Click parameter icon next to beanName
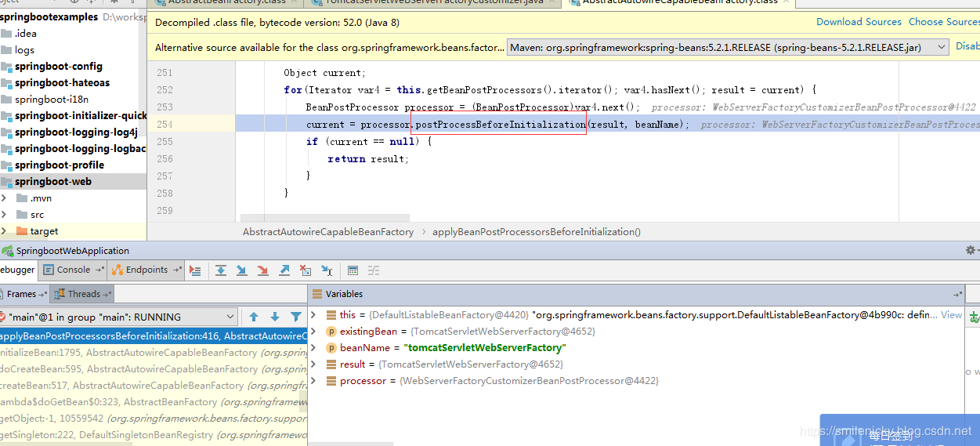Image resolution: width=980 pixels, height=446 pixels. pos(331,348)
